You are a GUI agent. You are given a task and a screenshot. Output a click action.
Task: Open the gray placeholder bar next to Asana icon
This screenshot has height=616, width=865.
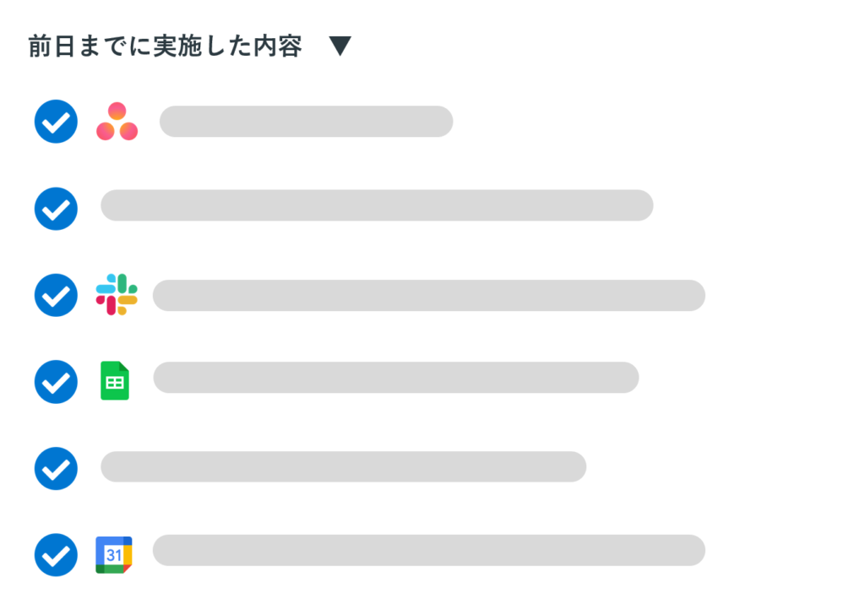coord(306,122)
